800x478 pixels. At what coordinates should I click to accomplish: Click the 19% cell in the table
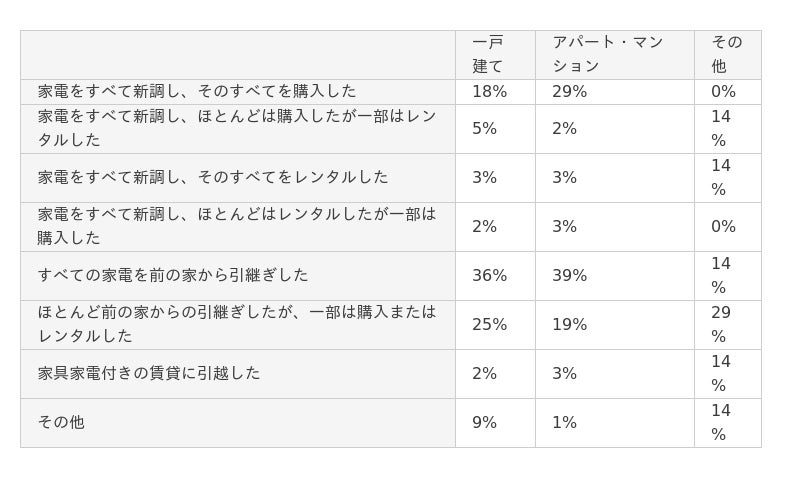coord(614,325)
